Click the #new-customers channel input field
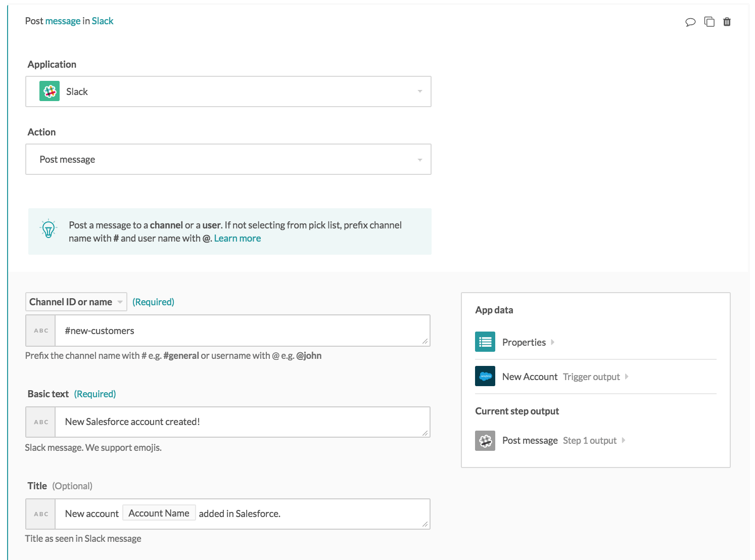Screen dimensions: 755x560 242,331
